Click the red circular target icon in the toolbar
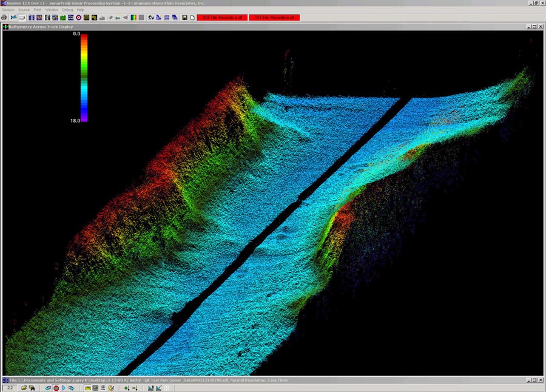This screenshot has height=392, width=546. 78,18
